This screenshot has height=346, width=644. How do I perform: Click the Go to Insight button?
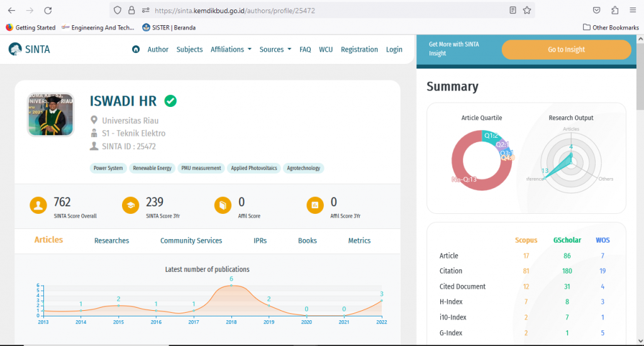pyautogui.click(x=566, y=49)
